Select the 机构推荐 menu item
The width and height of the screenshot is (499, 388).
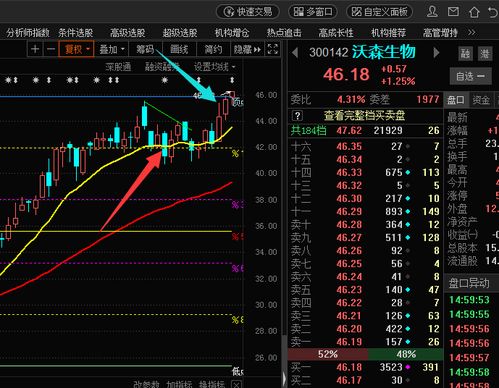click(388, 33)
